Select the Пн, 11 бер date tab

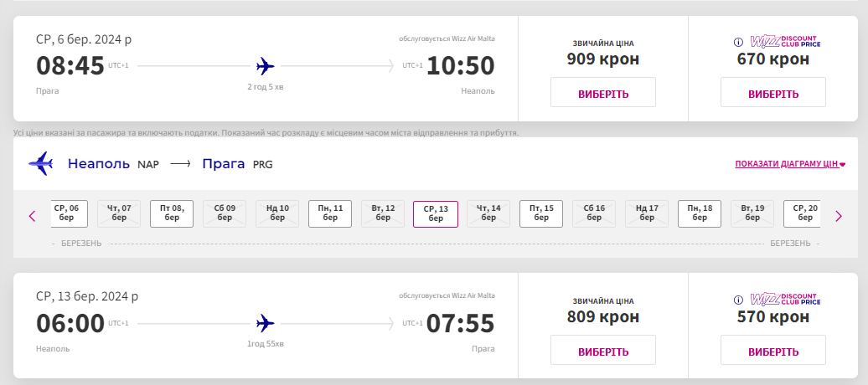pos(330,213)
